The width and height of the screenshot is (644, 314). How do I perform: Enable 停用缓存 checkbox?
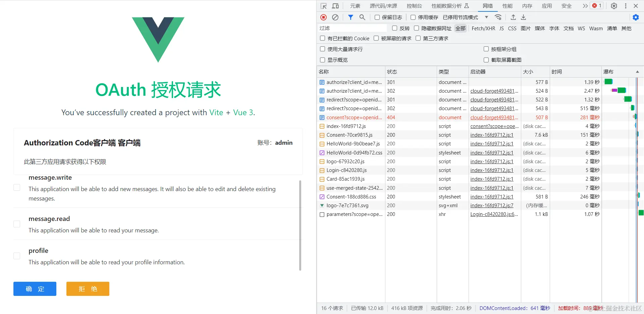coord(413,17)
